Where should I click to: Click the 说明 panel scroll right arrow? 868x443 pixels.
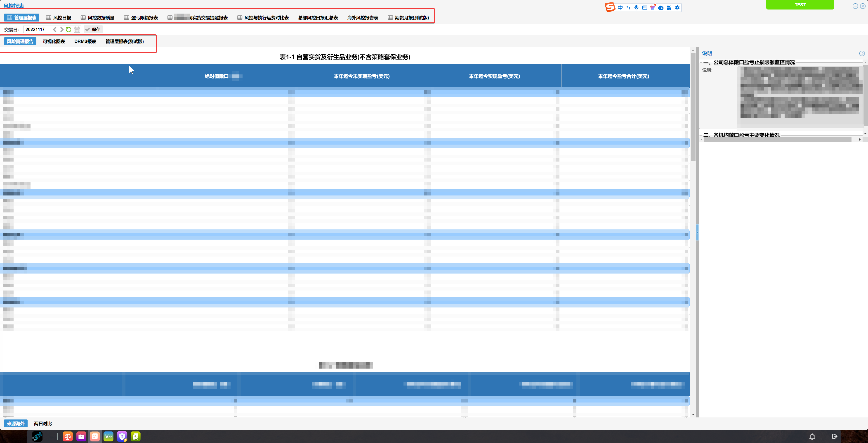click(860, 139)
